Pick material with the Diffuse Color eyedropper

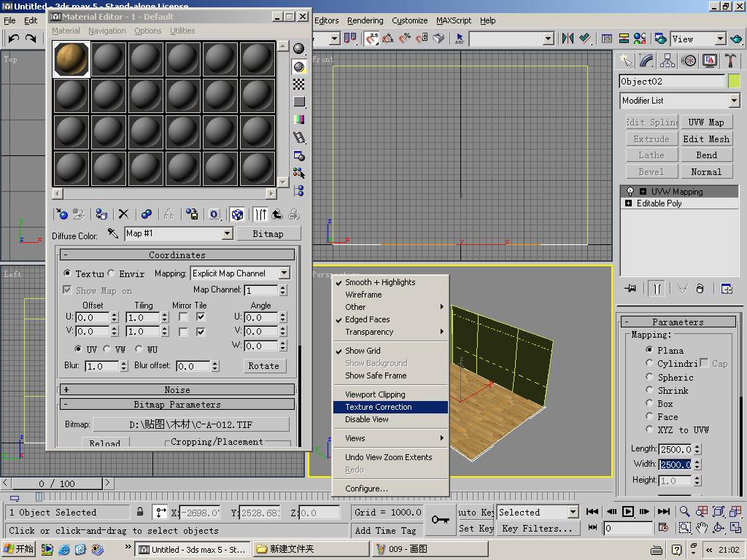[x=113, y=233]
